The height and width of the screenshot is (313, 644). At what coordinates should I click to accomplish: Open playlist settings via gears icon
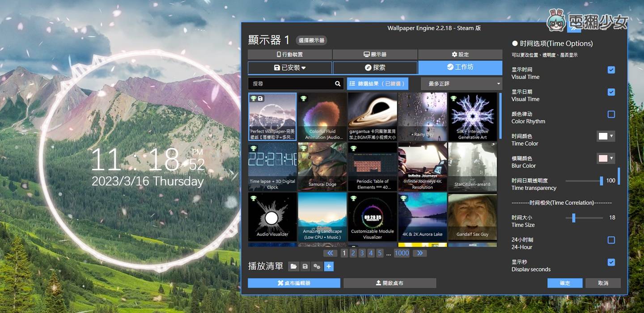point(317,266)
